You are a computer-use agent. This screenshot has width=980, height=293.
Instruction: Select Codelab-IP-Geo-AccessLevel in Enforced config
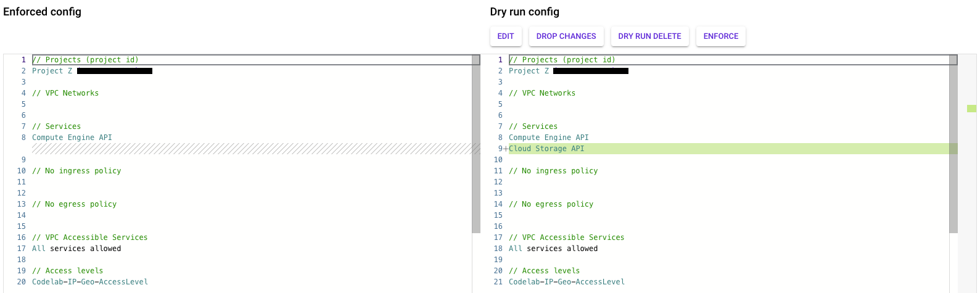(90, 282)
